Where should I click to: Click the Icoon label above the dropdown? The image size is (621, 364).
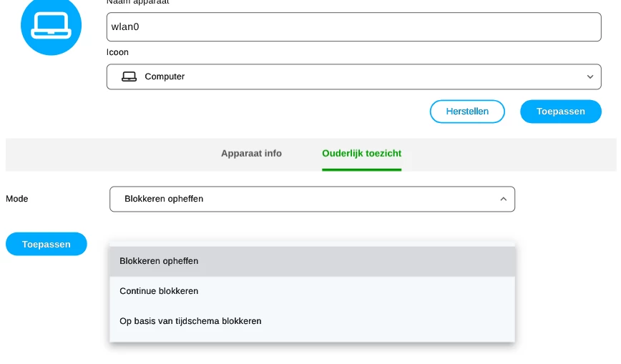pos(117,52)
